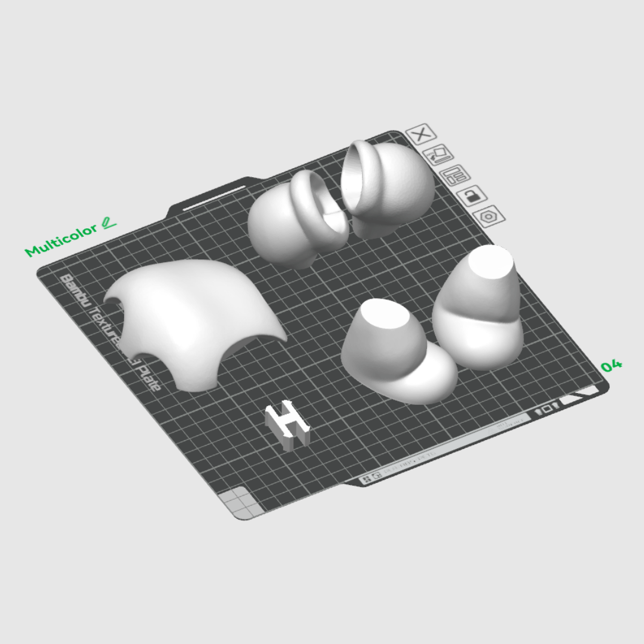Click the arrange objects icon beside the plate
Viewport: 644px width, 644px height.
click(455, 175)
